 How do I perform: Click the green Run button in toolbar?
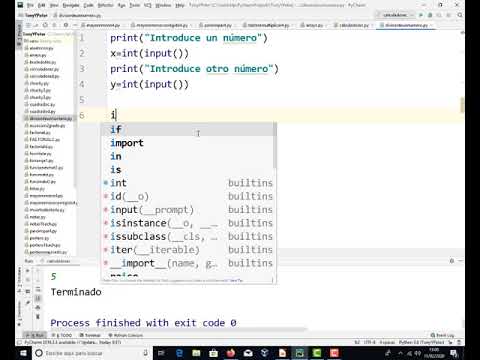pos(421,15)
